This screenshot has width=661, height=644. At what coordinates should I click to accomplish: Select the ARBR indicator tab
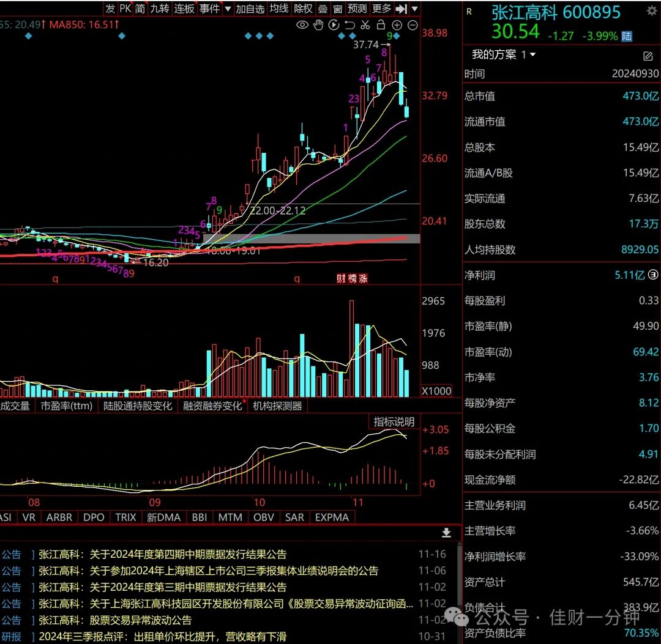pos(59,517)
